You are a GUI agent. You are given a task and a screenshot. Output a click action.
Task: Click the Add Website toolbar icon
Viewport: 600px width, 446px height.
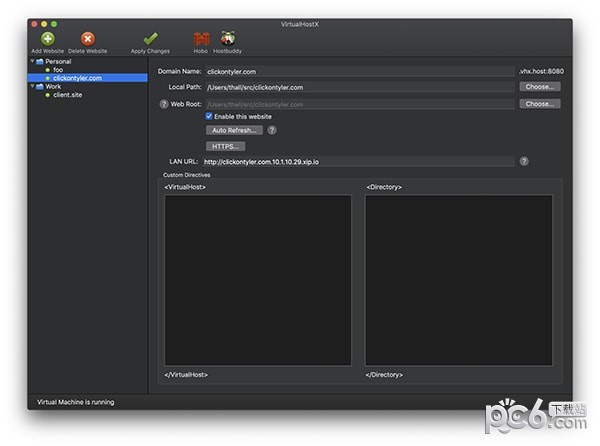coord(48,39)
